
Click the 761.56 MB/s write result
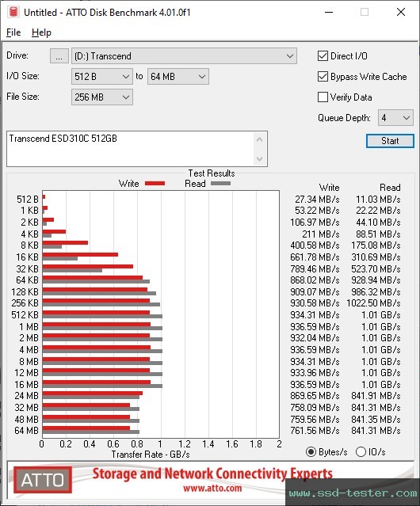pyautogui.click(x=315, y=431)
